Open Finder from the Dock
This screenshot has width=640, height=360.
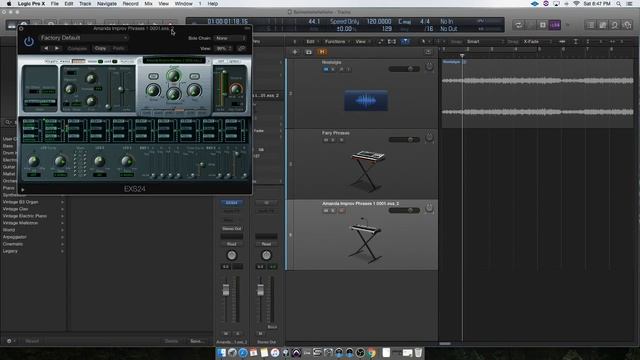pos(221,353)
